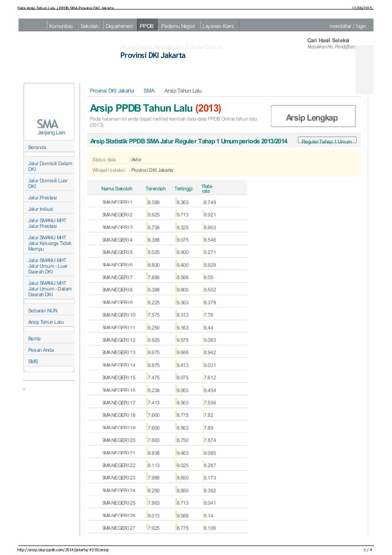Click the SMA NEGERI 2 row name
This screenshot has height=555, width=392.
pos(118,215)
